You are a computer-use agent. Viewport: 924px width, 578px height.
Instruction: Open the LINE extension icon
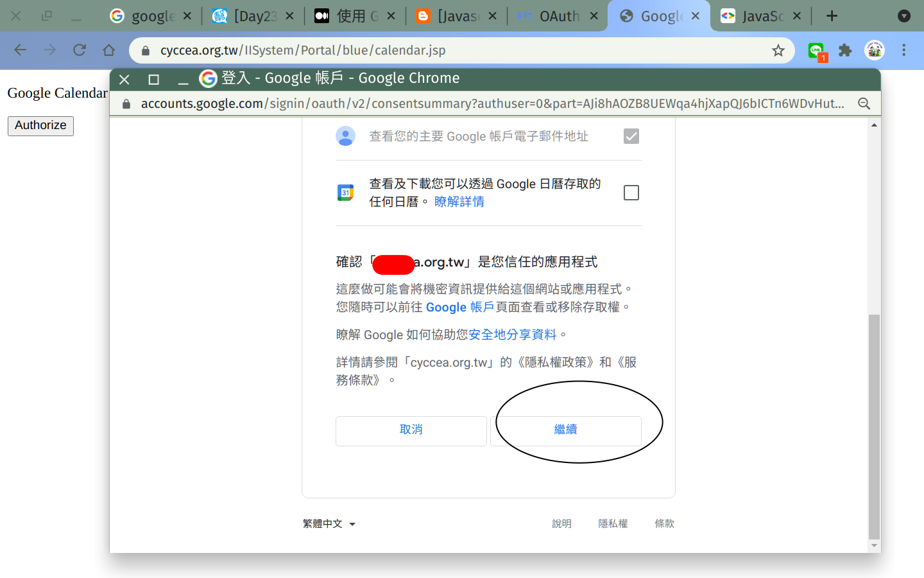(816, 51)
